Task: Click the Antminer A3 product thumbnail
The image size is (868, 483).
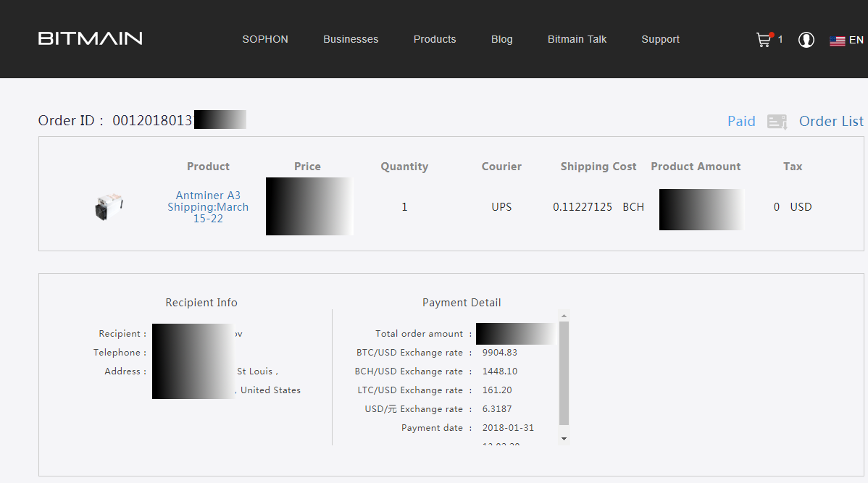Action: 109,207
